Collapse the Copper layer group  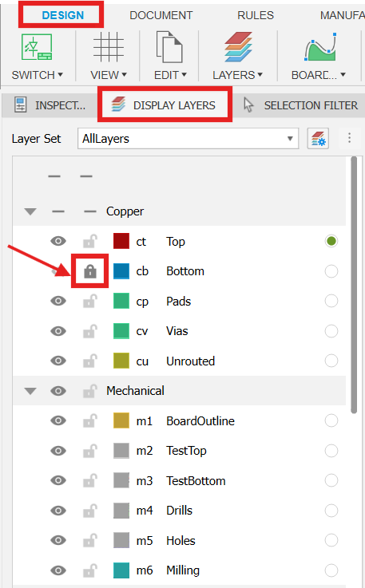click(30, 211)
